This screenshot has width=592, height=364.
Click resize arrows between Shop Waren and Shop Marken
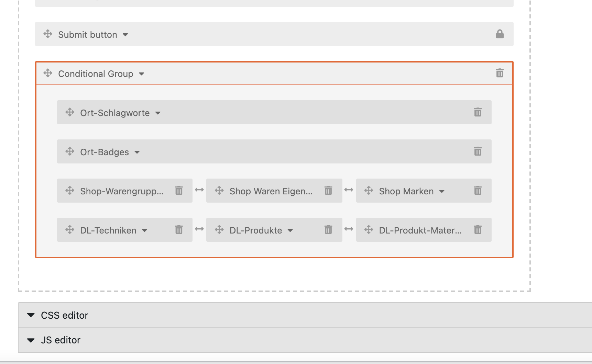click(349, 190)
